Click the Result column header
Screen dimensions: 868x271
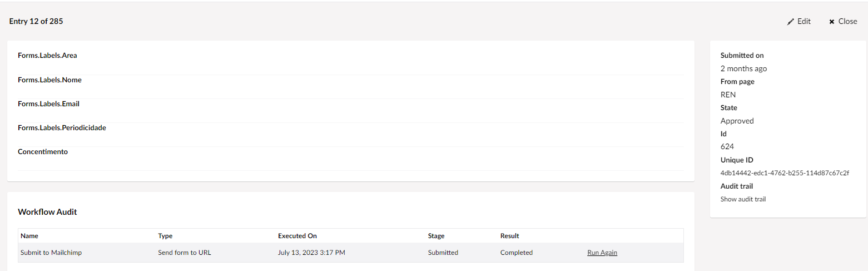509,236
